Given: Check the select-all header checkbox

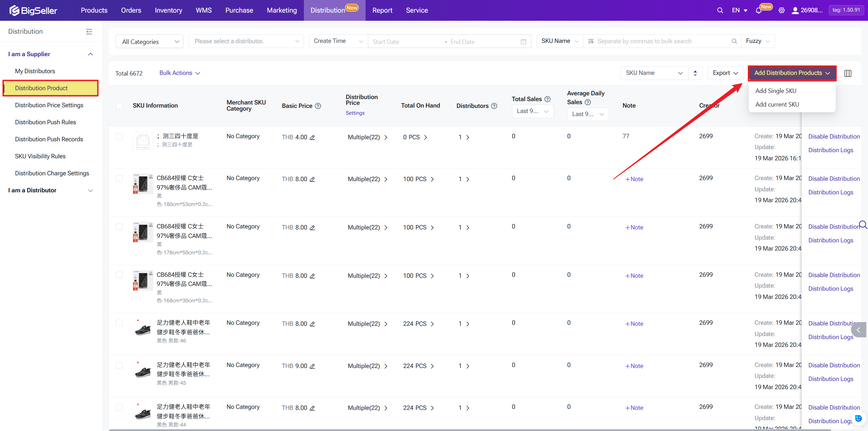Looking at the screenshot, I should pos(119,106).
